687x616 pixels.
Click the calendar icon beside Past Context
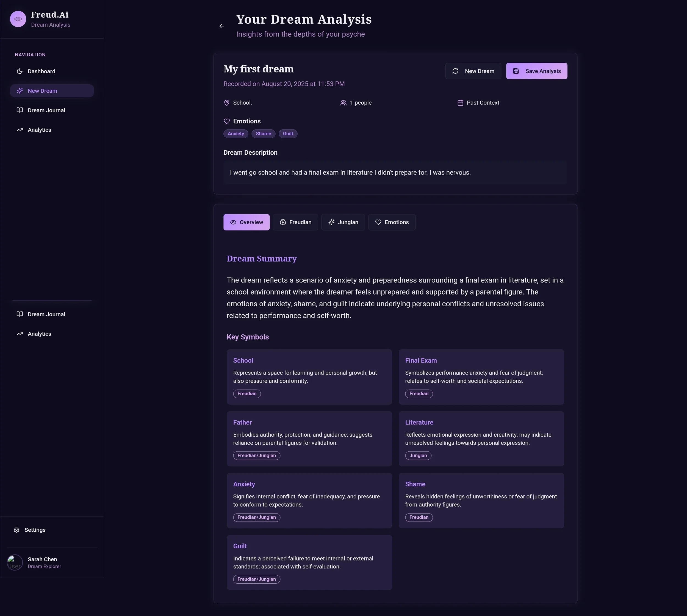460,102
